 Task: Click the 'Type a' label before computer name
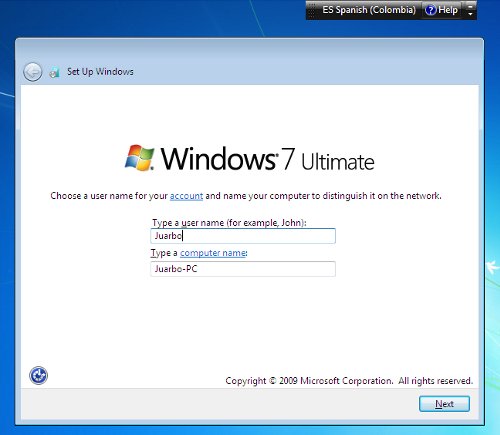coord(164,253)
